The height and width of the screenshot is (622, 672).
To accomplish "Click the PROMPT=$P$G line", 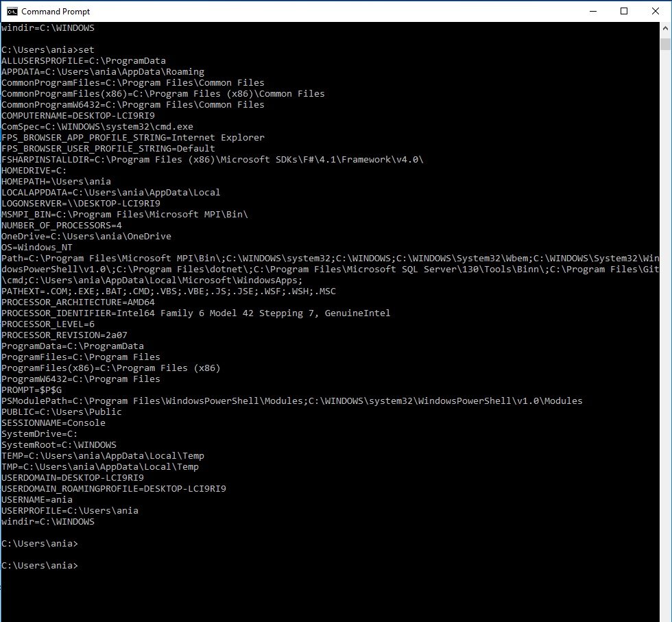I will click(x=32, y=390).
